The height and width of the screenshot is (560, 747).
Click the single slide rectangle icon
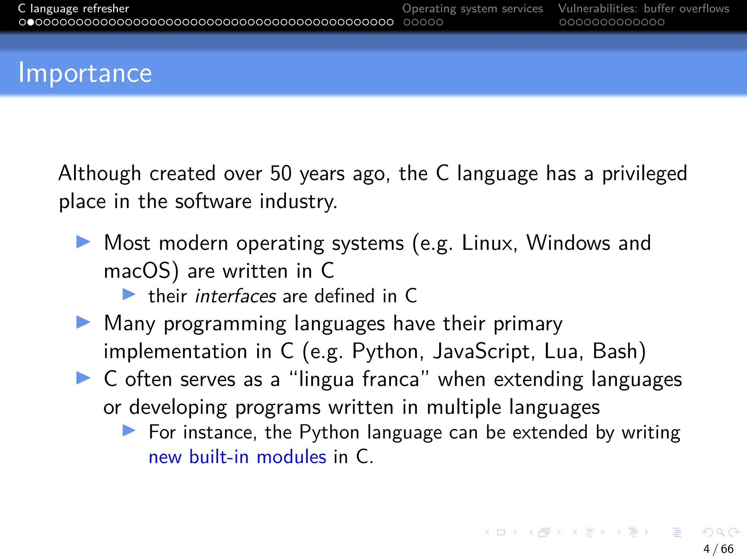pyautogui.click(x=501, y=533)
